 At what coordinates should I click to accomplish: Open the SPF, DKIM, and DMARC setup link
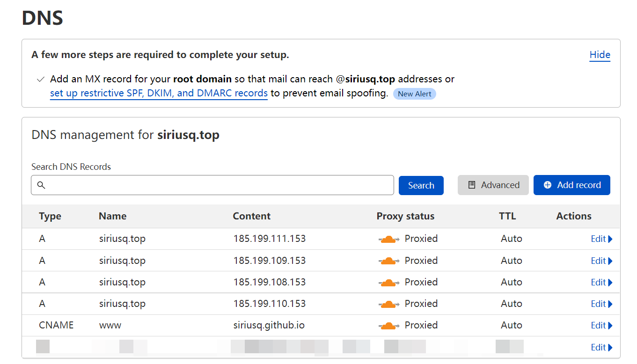coord(159,93)
